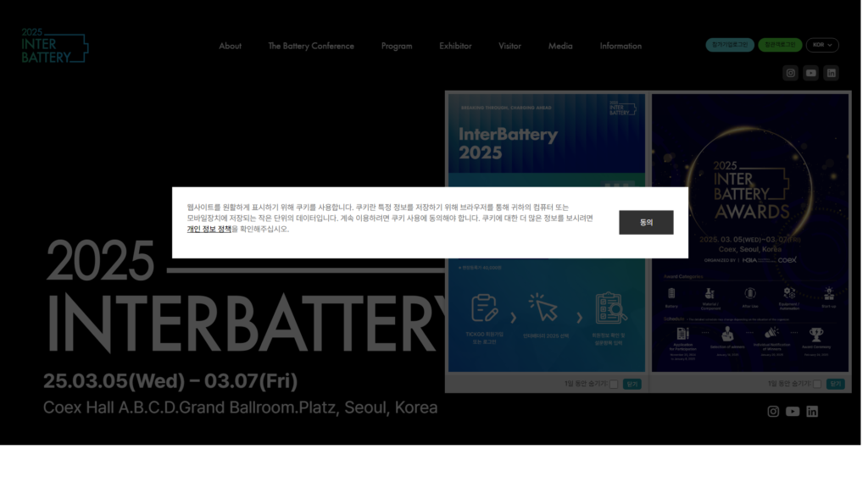
Task: Open the Visitor menu
Action: point(509,46)
